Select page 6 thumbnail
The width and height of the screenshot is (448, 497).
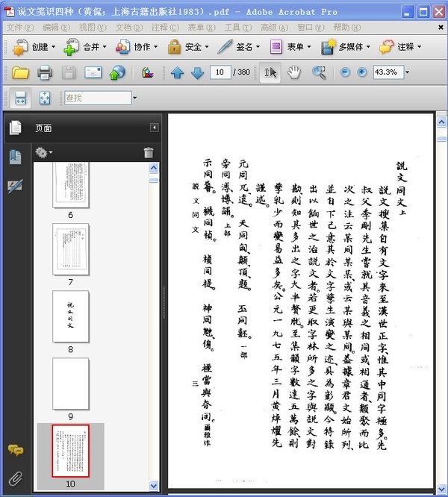71,185
